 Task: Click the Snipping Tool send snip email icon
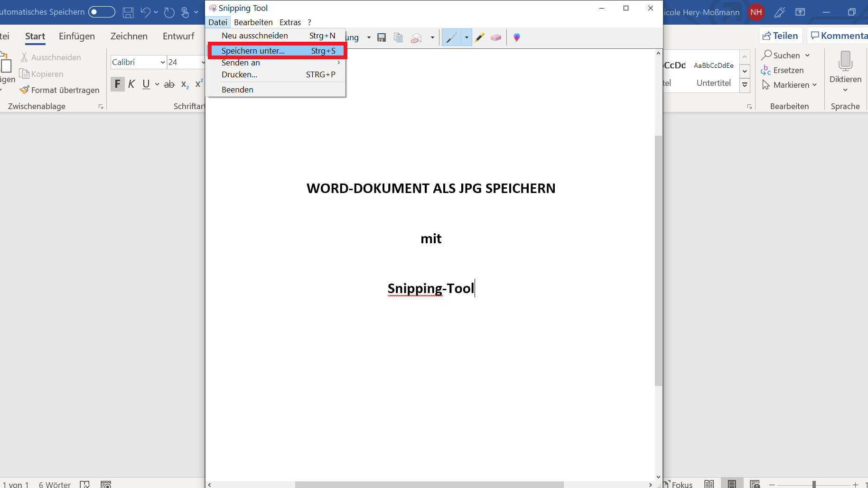coord(416,38)
